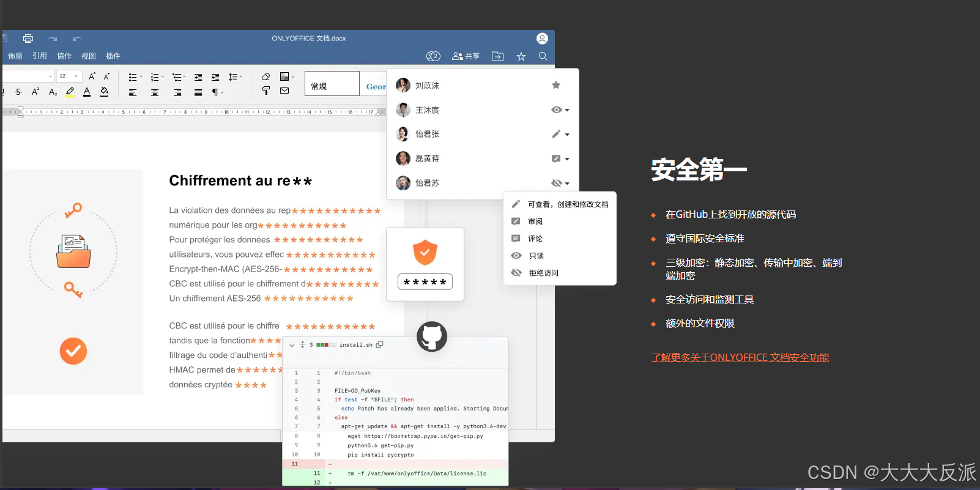980x490 pixels.
Task: Click the masked password field
Action: pyautogui.click(x=425, y=282)
